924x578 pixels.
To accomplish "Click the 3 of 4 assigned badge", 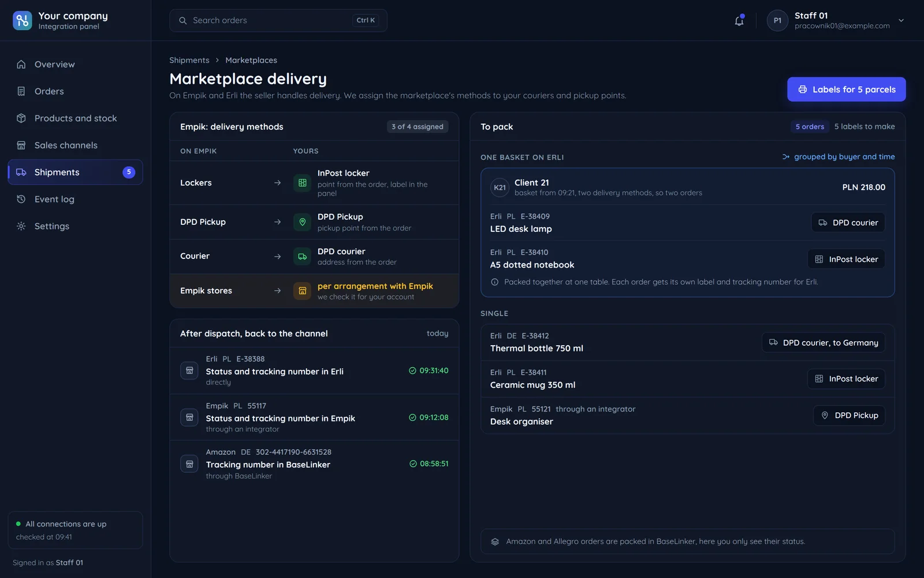I will pyautogui.click(x=418, y=127).
